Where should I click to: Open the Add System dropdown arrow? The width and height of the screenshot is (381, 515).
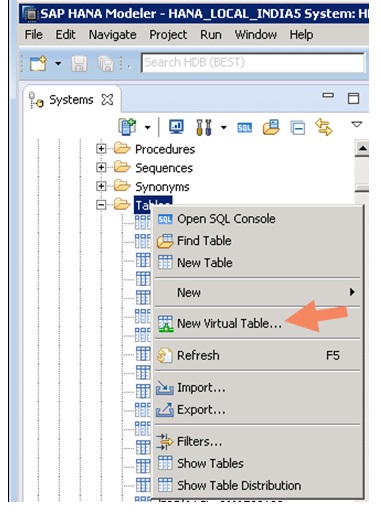(147, 127)
